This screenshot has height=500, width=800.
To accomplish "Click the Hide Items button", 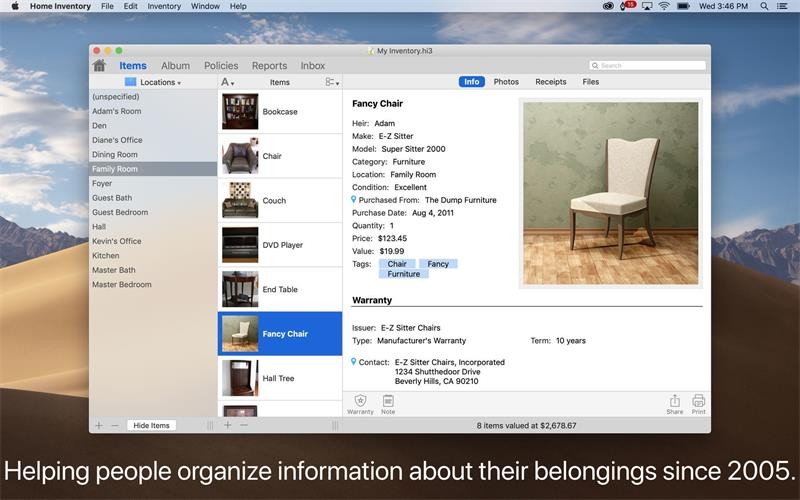I will point(151,426).
